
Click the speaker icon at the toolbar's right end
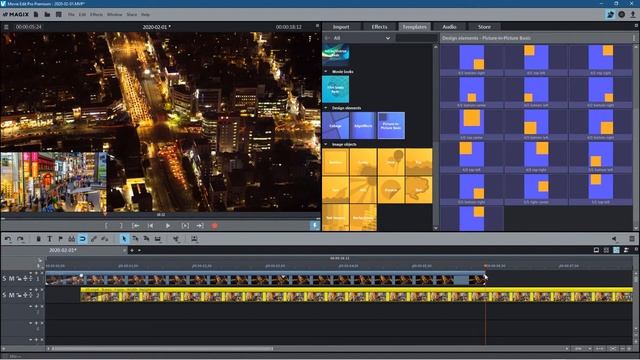[x=614, y=239]
